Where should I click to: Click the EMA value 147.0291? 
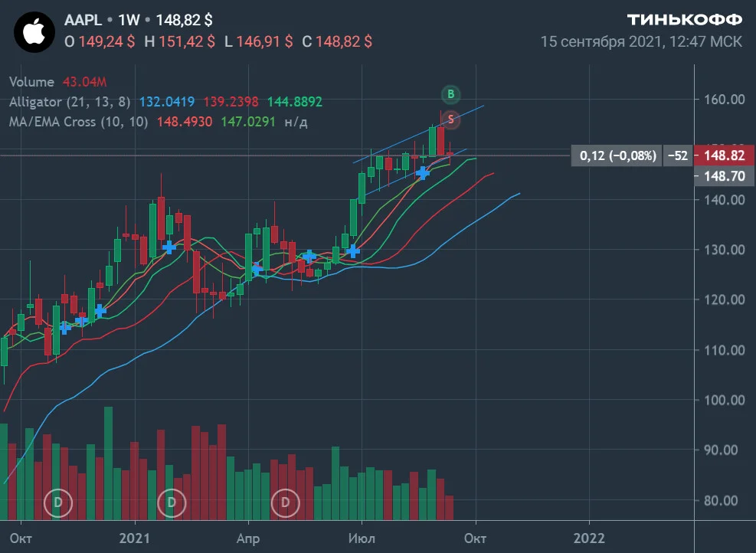(x=248, y=122)
